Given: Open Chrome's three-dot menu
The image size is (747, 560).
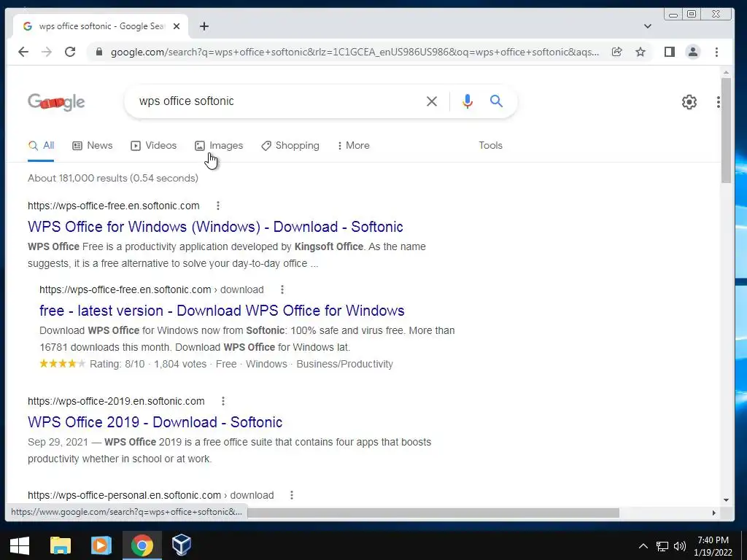Looking at the screenshot, I should point(716,52).
